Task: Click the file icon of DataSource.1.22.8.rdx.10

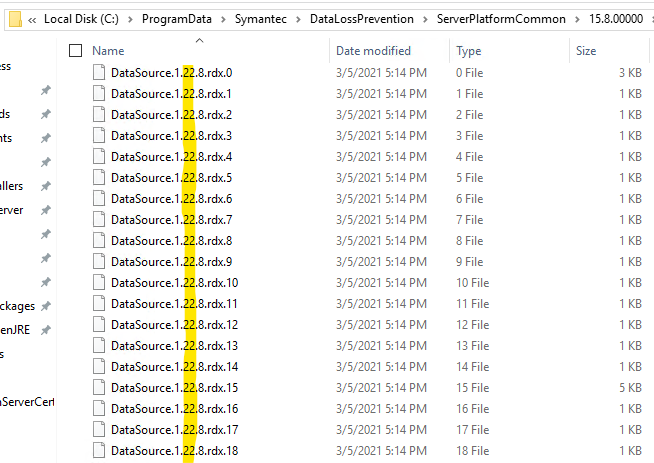Action: (99, 282)
